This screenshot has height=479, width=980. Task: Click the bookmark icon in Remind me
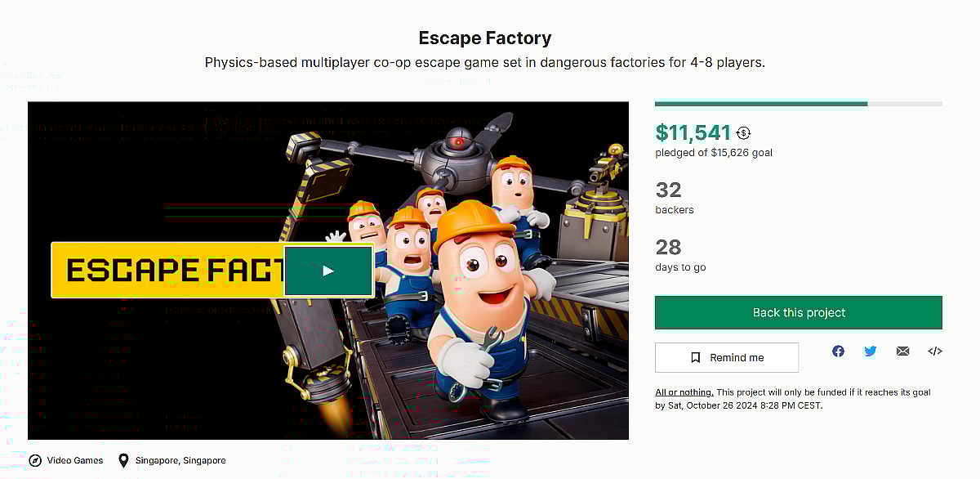pyautogui.click(x=696, y=357)
